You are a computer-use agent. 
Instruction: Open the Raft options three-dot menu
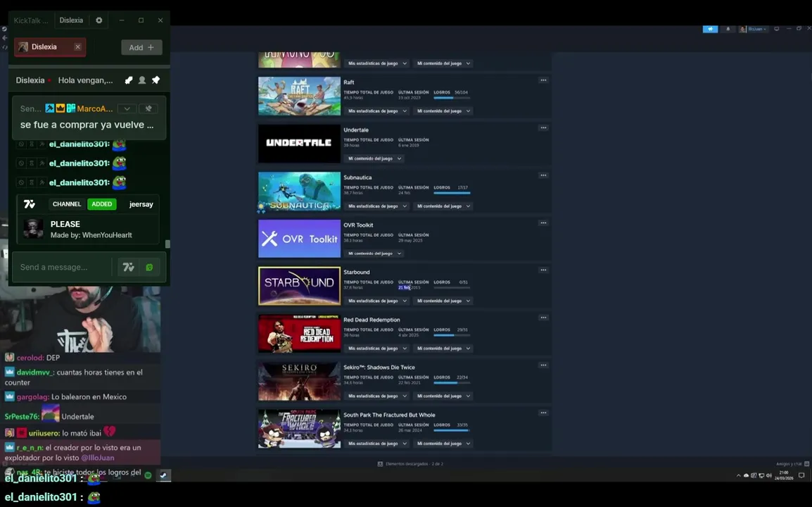click(x=543, y=80)
